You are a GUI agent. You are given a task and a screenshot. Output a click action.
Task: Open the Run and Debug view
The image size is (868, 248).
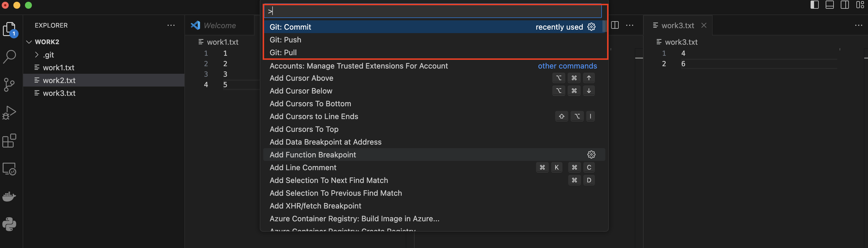10,113
